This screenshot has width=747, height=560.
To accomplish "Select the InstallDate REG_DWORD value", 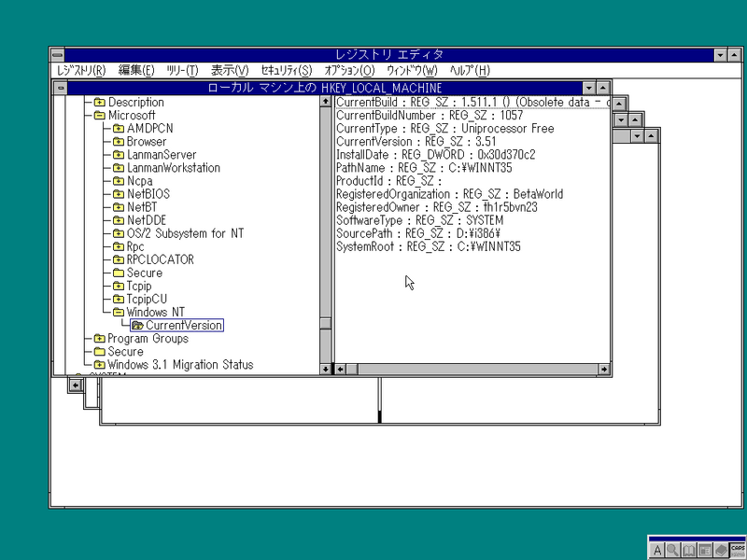I will click(x=436, y=155).
